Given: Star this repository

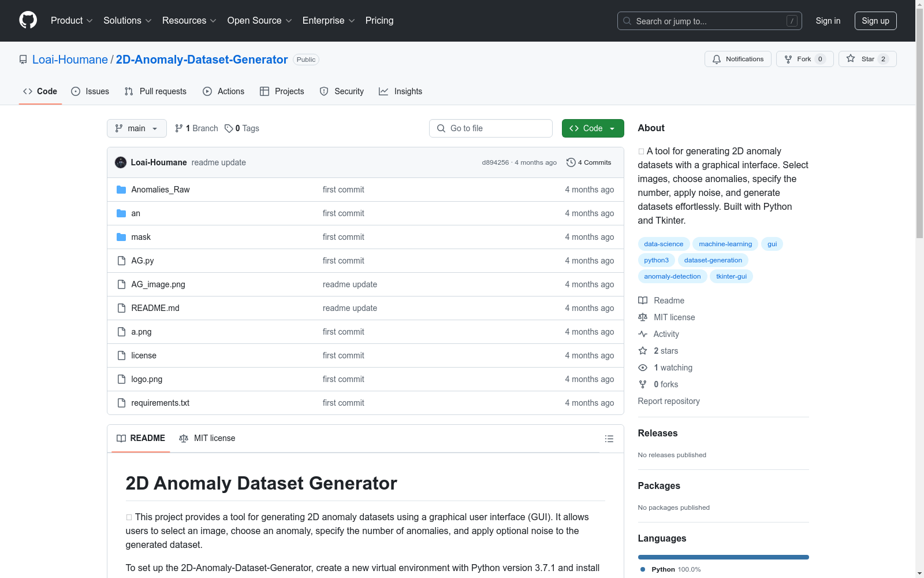Looking at the screenshot, I should (x=867, y=59).
